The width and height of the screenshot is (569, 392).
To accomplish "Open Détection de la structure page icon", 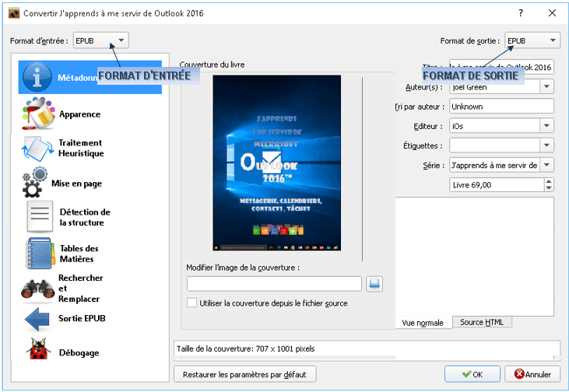I will coord(40,216).
